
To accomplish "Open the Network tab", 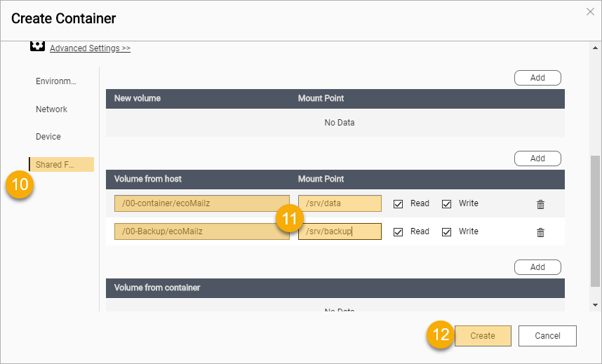I will coord(51,109).
